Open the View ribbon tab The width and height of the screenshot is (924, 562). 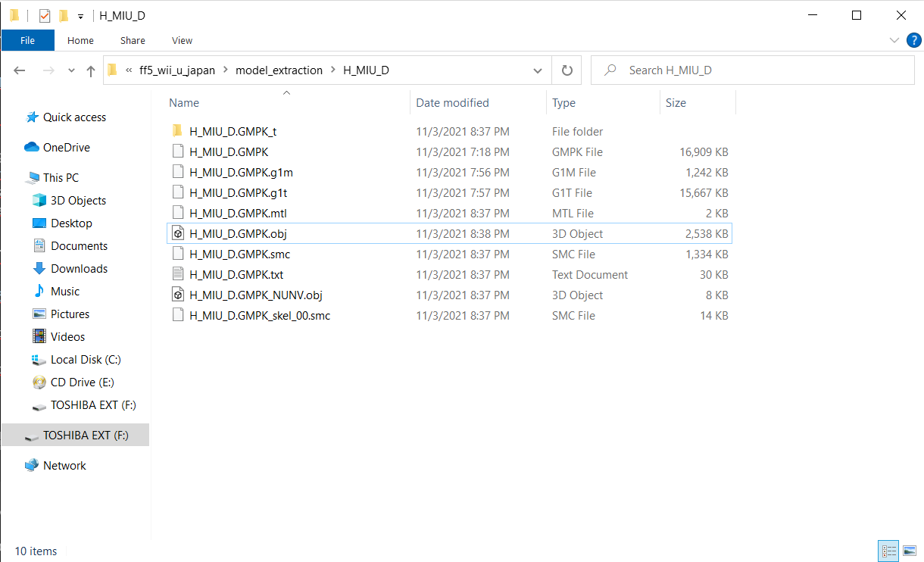point(182,40)
